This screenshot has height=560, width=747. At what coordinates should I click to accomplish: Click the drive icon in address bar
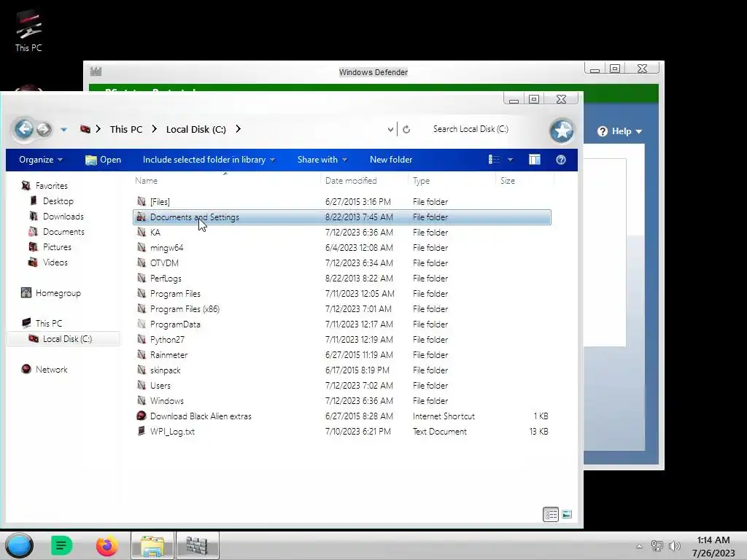85,129
